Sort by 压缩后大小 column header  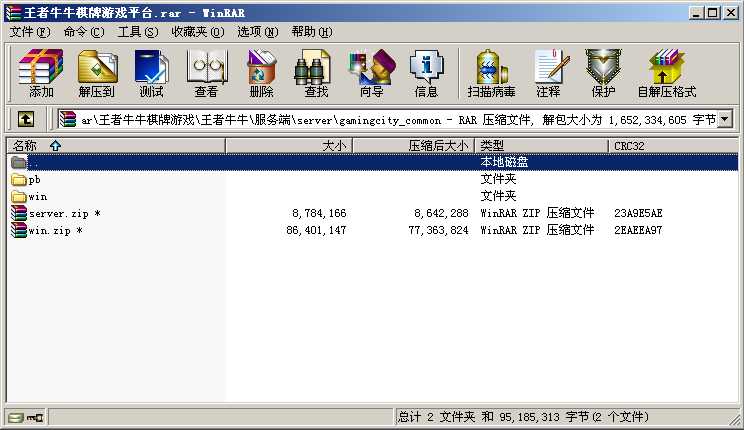click(414, 146)
